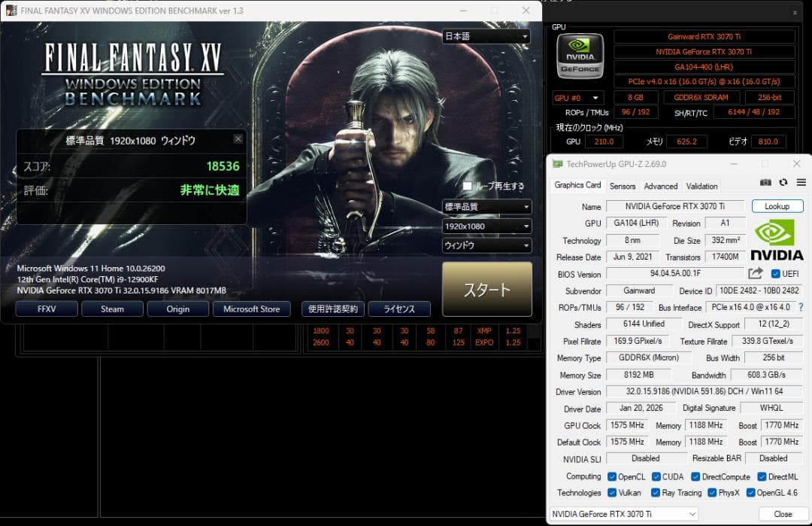This screenshot has height=526, width=812.
Task: Toggle the UEFI checkbox
Action: [775, 274]
